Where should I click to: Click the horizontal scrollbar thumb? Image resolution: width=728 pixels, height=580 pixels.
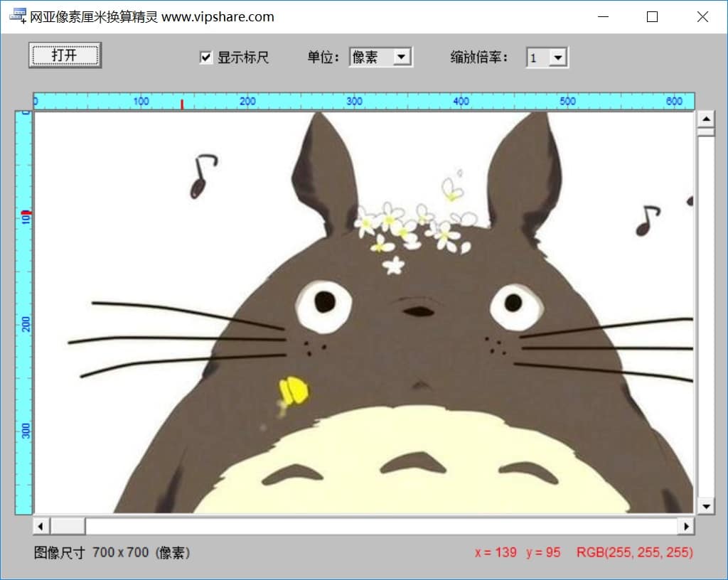coord(68,526)
